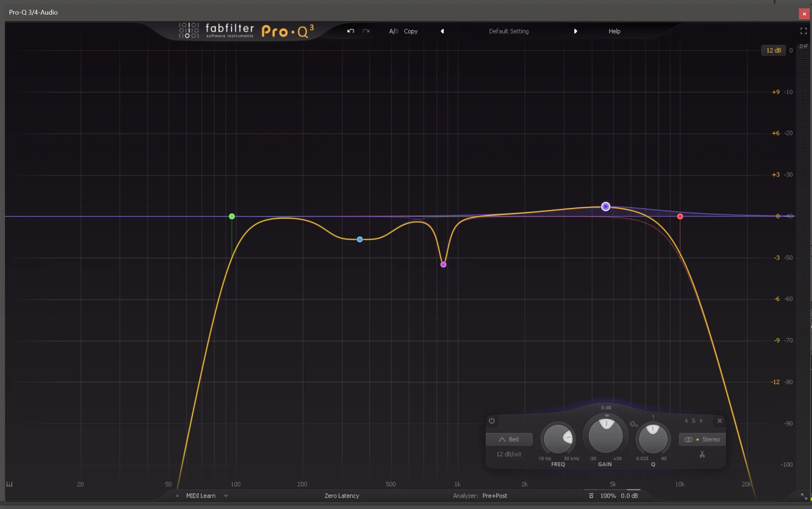Click the 100% output gain scale
812x509 pixels.
coord(608,496)
